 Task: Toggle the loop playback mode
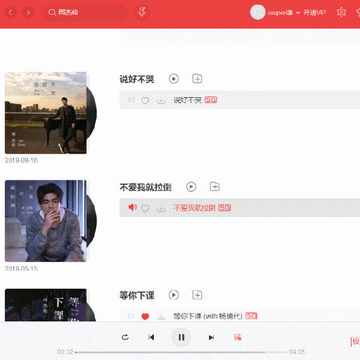click(x=125, y=337)
